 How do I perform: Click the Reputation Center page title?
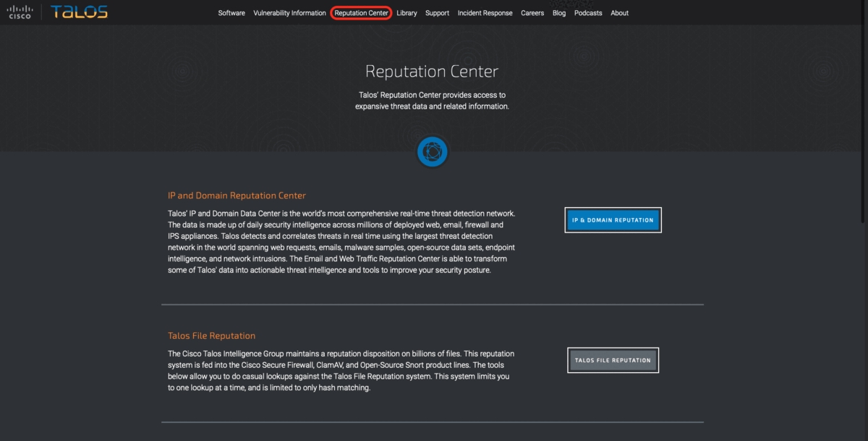point(432,72)
